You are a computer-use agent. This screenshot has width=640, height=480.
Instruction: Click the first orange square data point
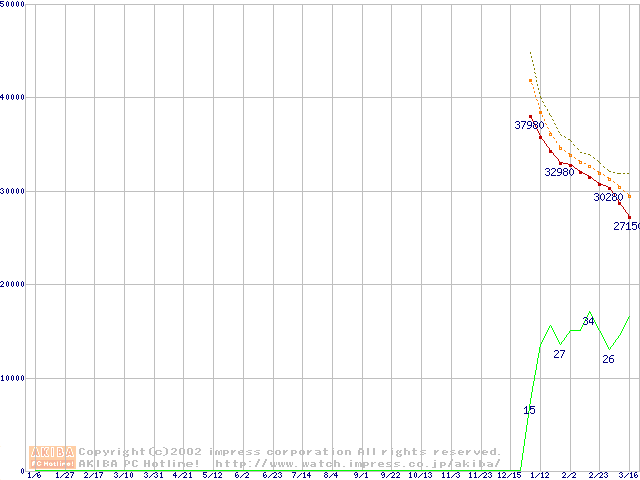[x=530, y=80]
